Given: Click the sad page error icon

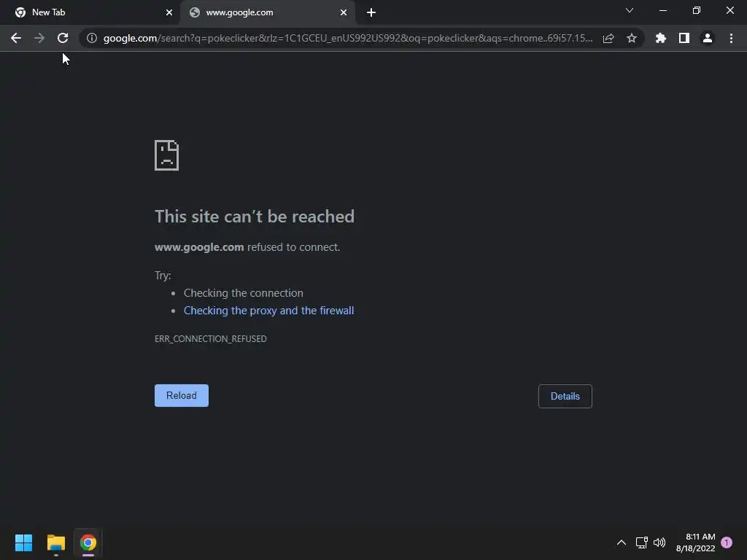Looking at the screenshot, I should pos(167,155).
